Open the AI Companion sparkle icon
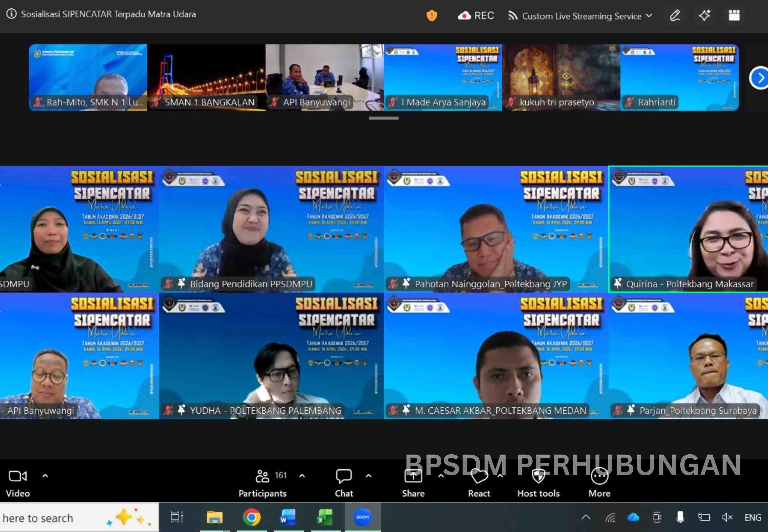This screenshot has width=768, height=532. (x=704, y=15)
